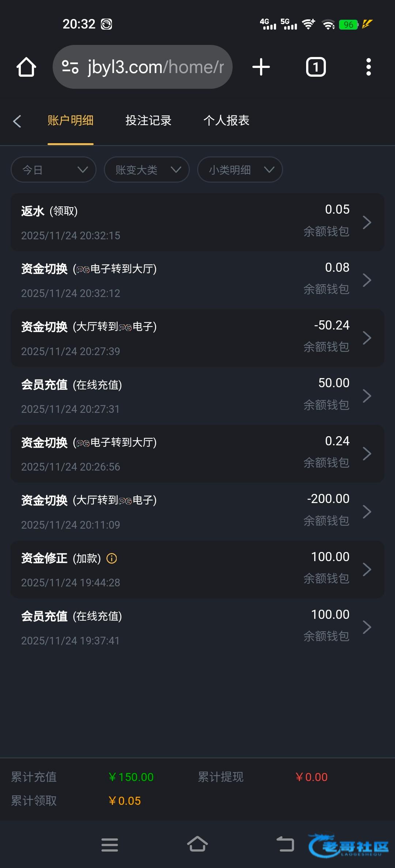Tap the jbyl3.com address bar
Viewport: 395px width, 868px height.
point(155,67)
